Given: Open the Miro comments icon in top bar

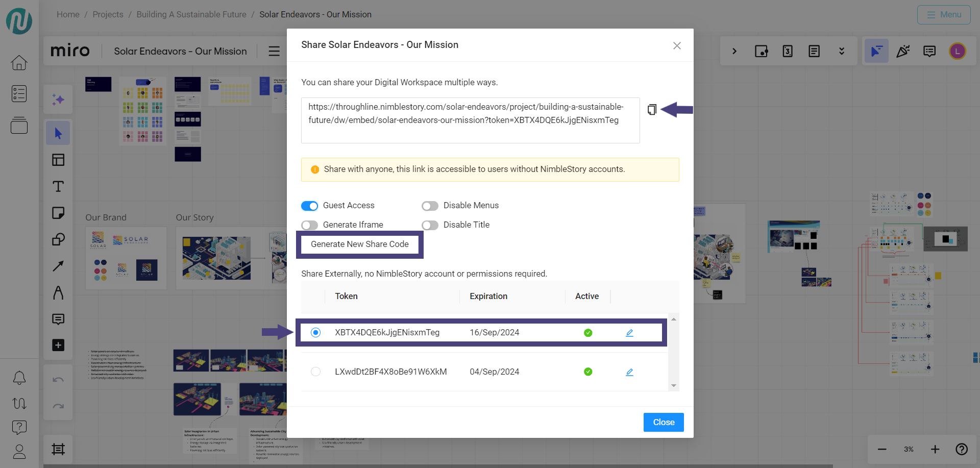Looking at the screenshot, I should point(929,51).
